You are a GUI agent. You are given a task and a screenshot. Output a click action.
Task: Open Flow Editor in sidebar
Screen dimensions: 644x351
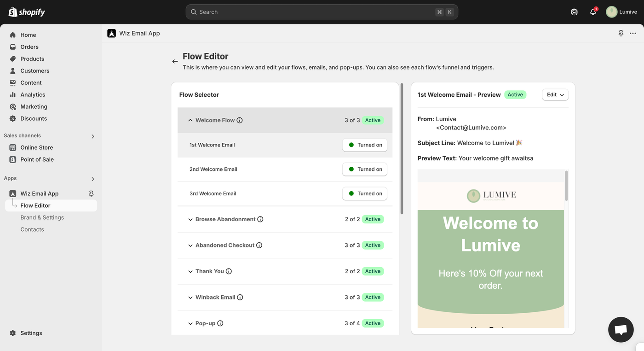coord(51,205)
